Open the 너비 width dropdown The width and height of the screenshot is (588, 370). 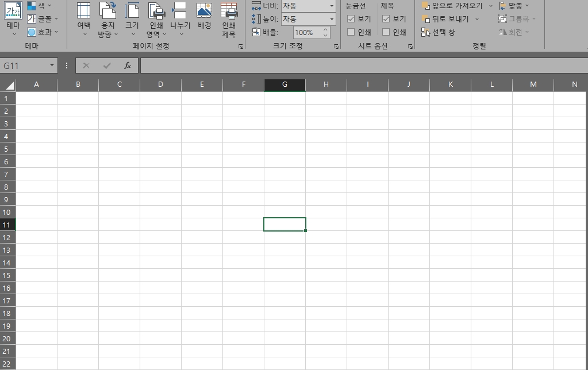tap(332, 6)
